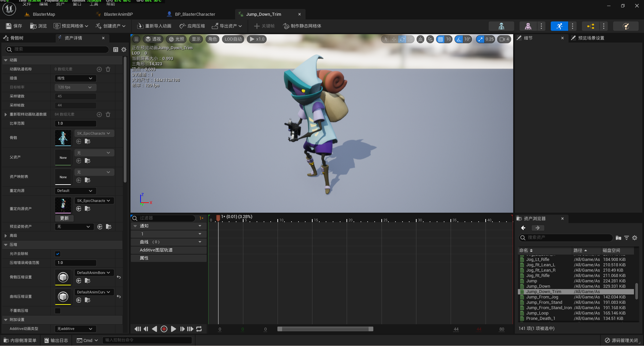The height and width of the screenshot is (346, 644).
Task: Expand the Advanced section
Action: tap(6, 236)
